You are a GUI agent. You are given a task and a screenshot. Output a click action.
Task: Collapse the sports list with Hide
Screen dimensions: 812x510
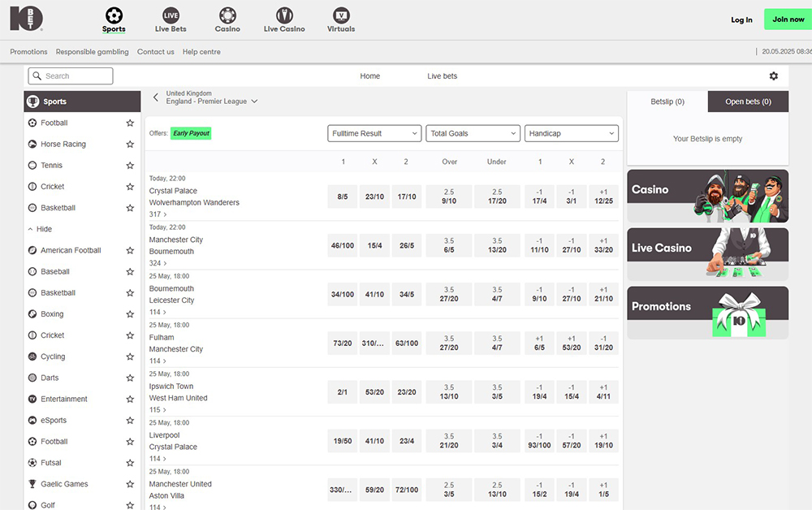pyautogui.click(x=40, y=229)
